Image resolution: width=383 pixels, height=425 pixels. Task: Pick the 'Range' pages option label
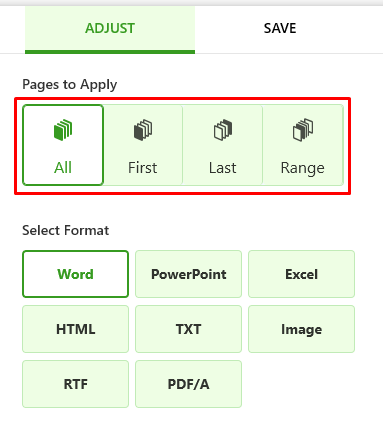coord(303,168)
